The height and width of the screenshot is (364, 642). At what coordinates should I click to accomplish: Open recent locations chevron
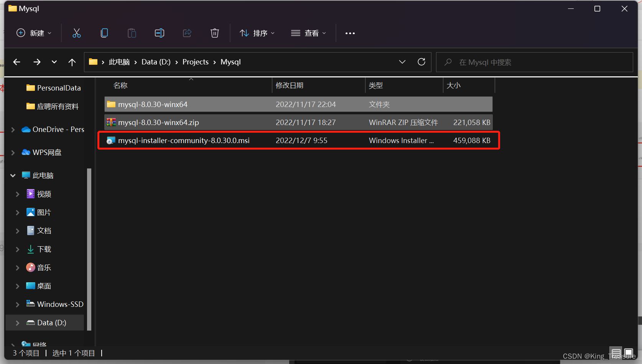pos(54,62)
